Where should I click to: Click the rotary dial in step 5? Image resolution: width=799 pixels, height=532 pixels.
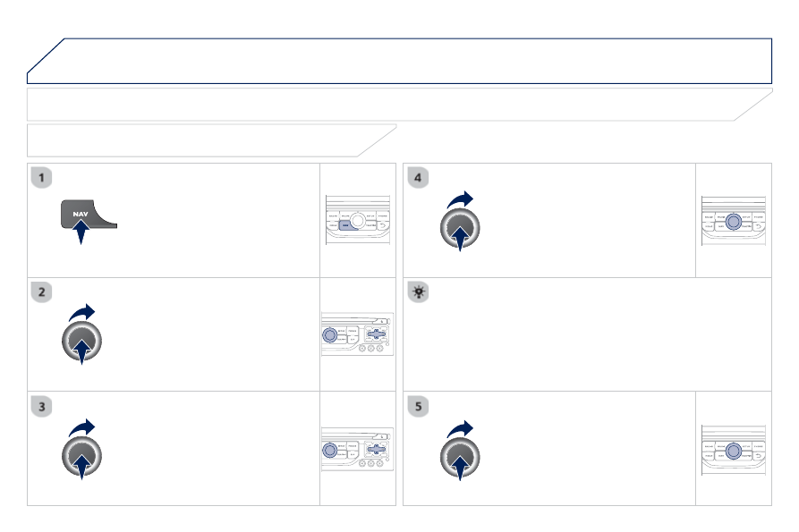tap(460, 457)
